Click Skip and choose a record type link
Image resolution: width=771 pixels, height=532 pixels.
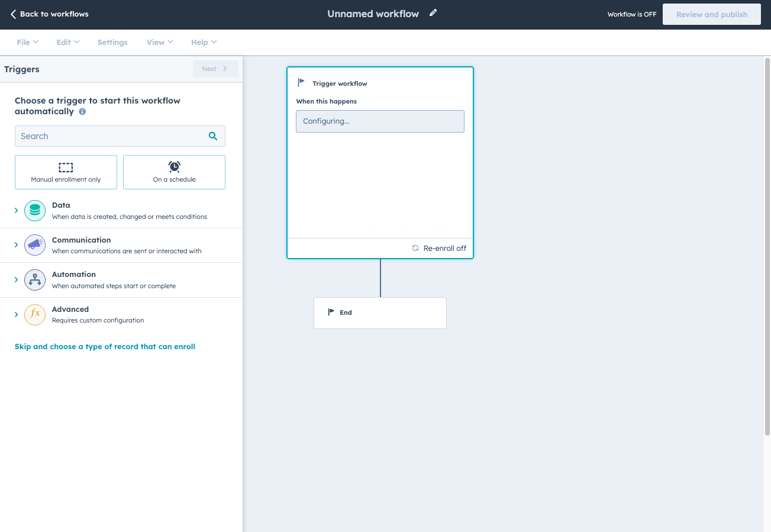(x=105, y=346)
